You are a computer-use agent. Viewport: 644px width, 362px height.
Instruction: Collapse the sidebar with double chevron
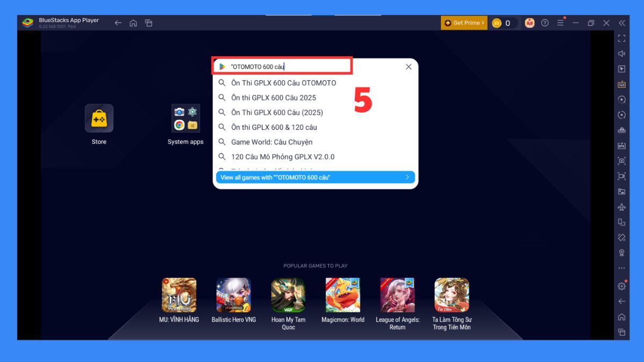[x=621, y=23]
